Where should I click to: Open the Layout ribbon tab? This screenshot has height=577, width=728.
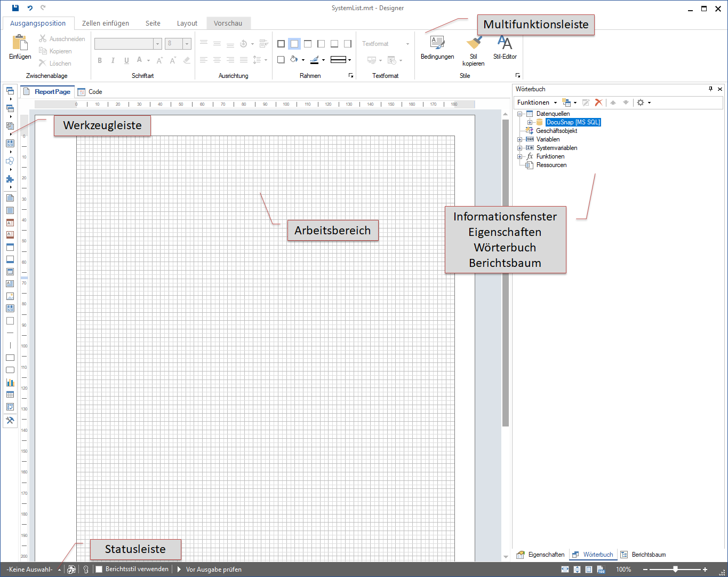(x=187, y=23)
